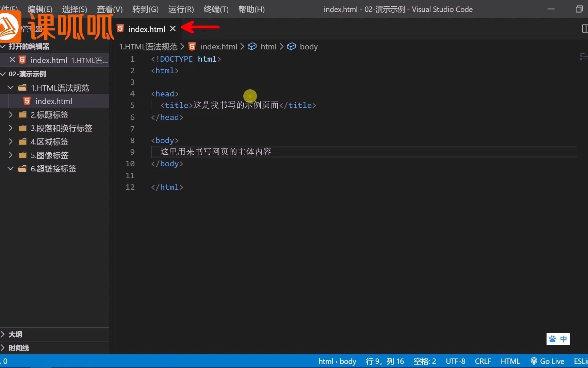Screen dimensions: 588x368
Task: Click the 3.段落和换行标签 folder icon
Action: pos(22,128)
